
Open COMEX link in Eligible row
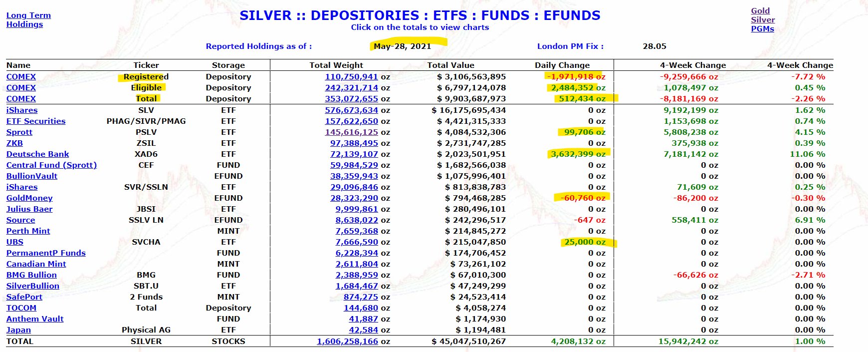(21, 88)
